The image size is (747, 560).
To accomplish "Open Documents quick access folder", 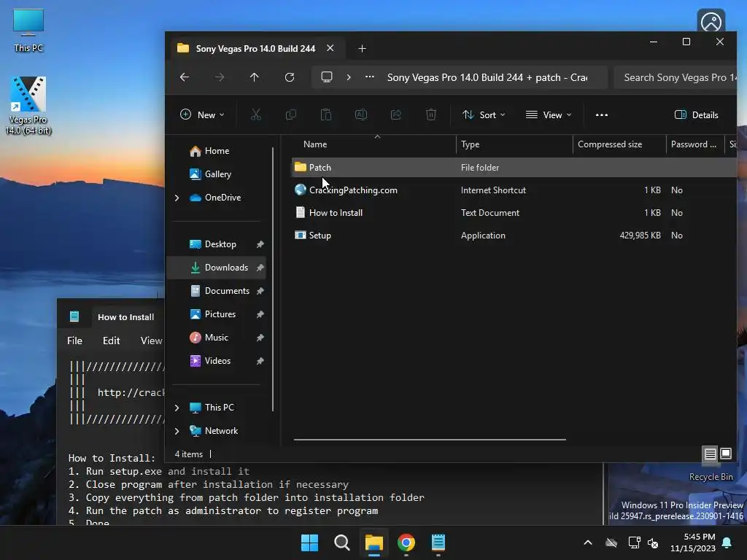I will click(x=227, y=291).
